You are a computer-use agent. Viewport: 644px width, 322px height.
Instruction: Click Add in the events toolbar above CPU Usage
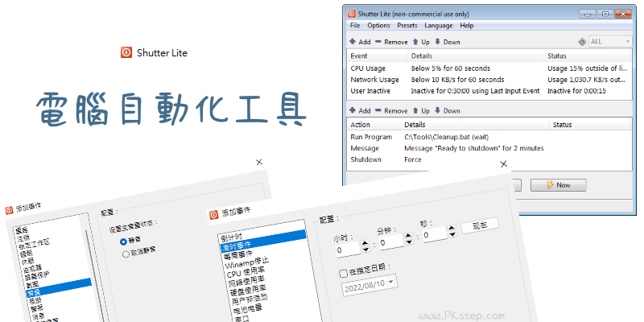[360, 42]
